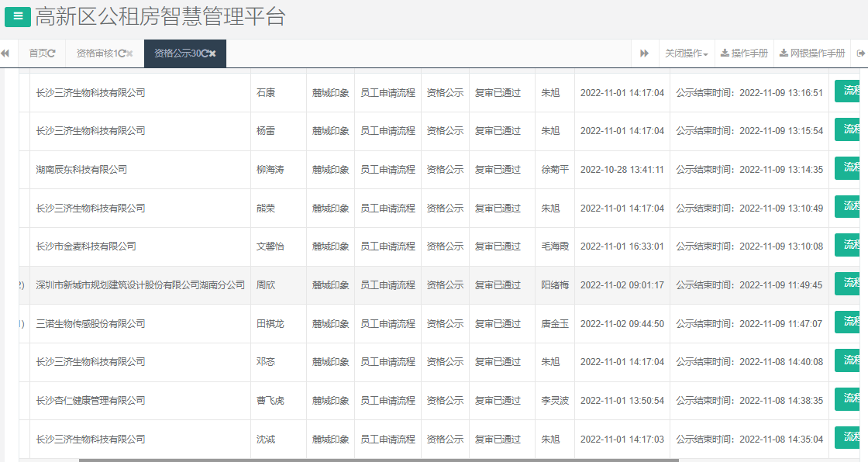Image resolution: width=868 pixels, height=462 pixels.
Task: Close the 资格审核 tab with its x icon
Action: [x=129, y=53]
